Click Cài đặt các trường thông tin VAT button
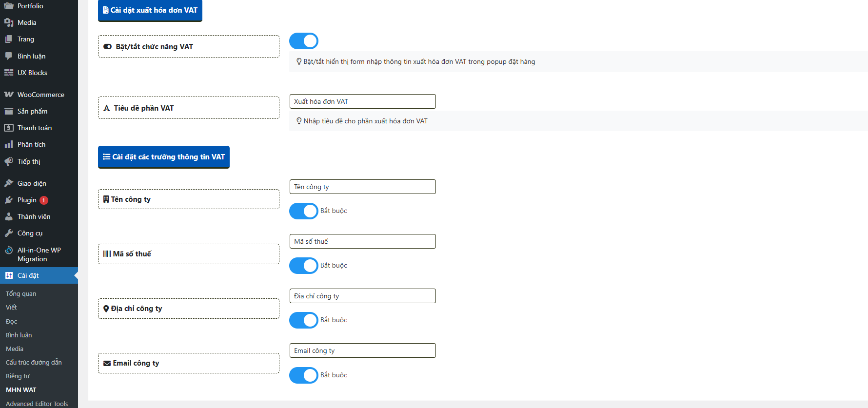 (164, 157)
